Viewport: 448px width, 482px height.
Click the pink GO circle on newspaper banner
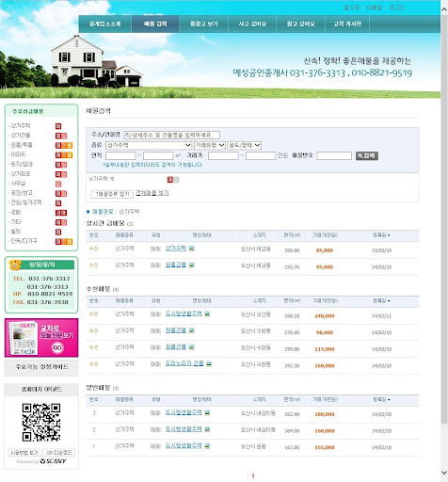coord(57,347)
